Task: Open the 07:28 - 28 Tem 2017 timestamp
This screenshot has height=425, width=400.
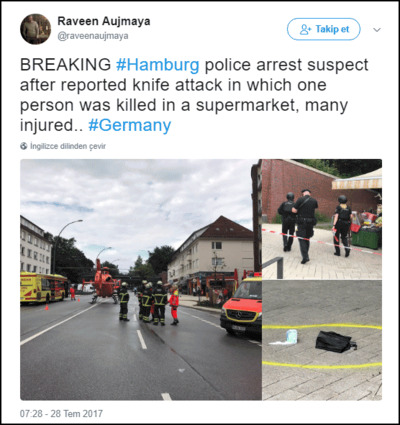Action: [x=61, y=414]
